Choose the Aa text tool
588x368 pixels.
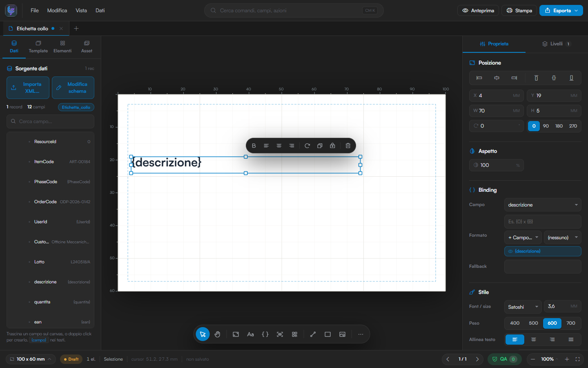coord(250,334)
